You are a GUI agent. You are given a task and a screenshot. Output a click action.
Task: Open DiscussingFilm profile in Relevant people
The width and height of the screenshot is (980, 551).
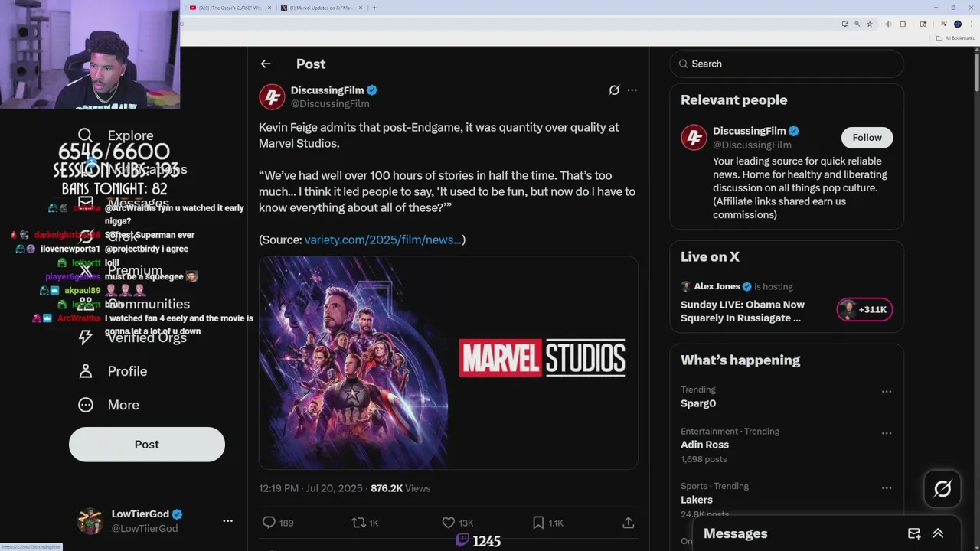click(x=749, y=131)
